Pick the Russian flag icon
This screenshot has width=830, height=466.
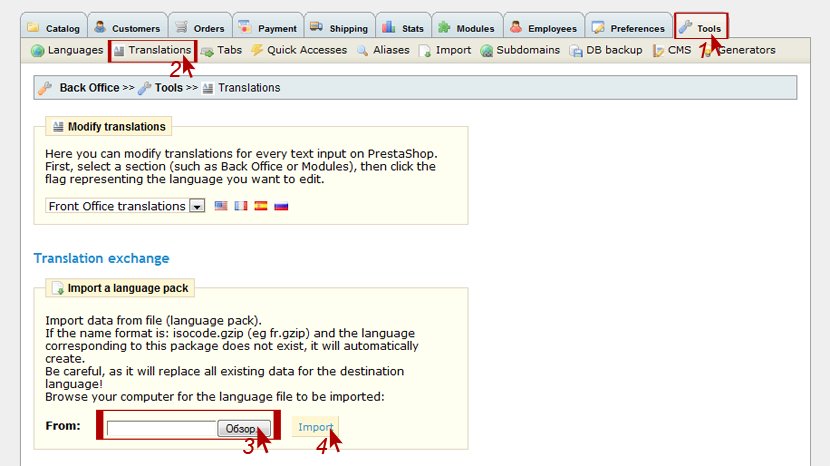tap(281, 206)
